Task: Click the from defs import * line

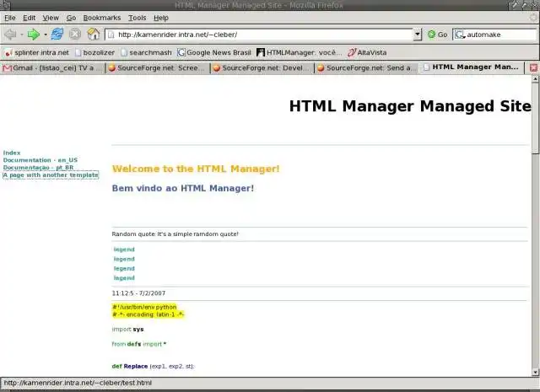Action: (x=139, y=344)
